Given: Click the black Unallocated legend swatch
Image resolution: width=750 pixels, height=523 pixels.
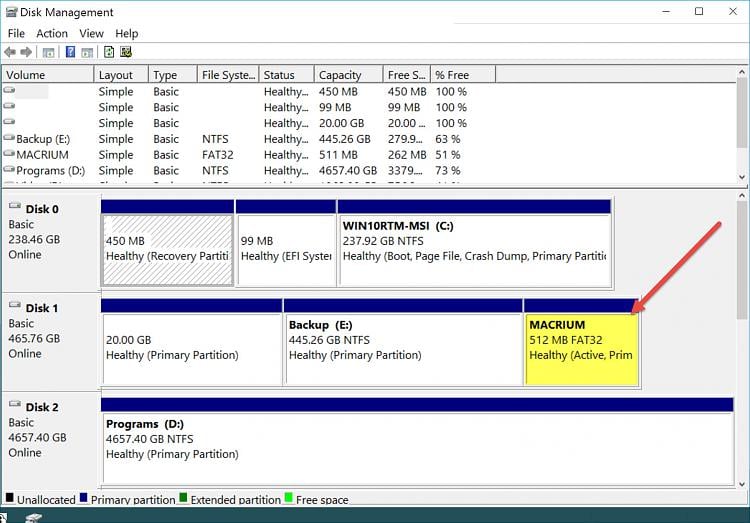Looking at the screenshot, I should (10, 498).
